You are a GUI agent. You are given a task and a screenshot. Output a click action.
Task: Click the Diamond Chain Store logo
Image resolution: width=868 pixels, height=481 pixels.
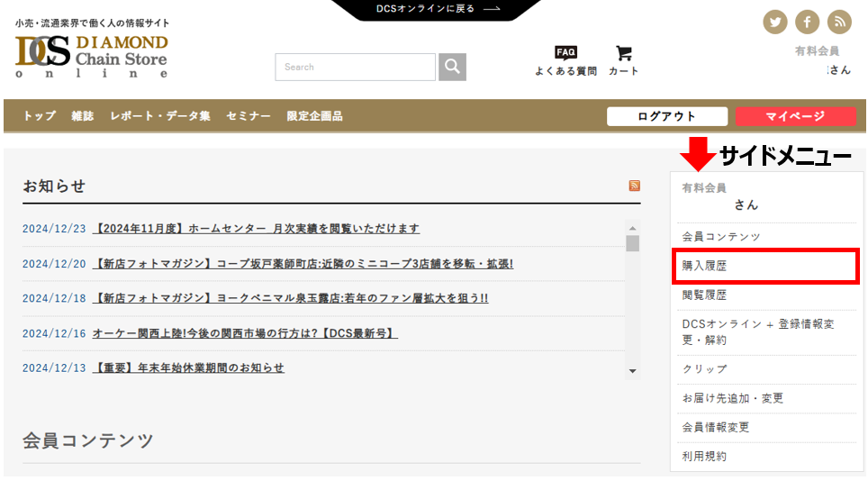(92, 54)
